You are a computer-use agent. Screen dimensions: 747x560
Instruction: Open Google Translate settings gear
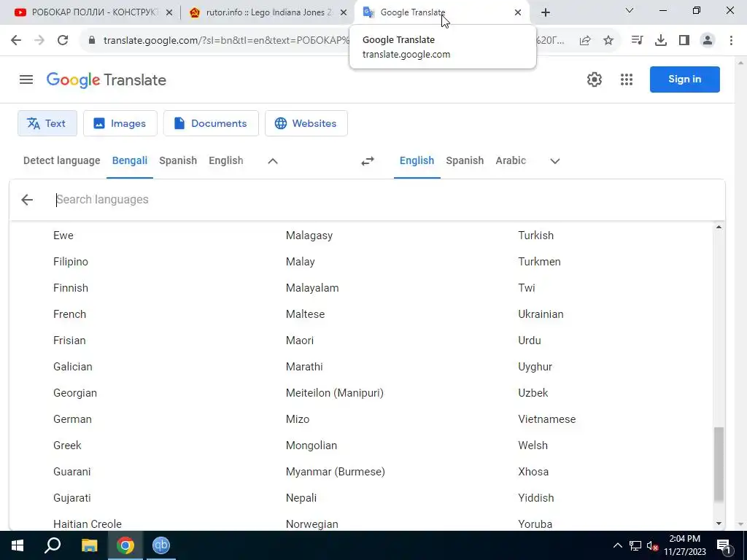click(594, 79)
